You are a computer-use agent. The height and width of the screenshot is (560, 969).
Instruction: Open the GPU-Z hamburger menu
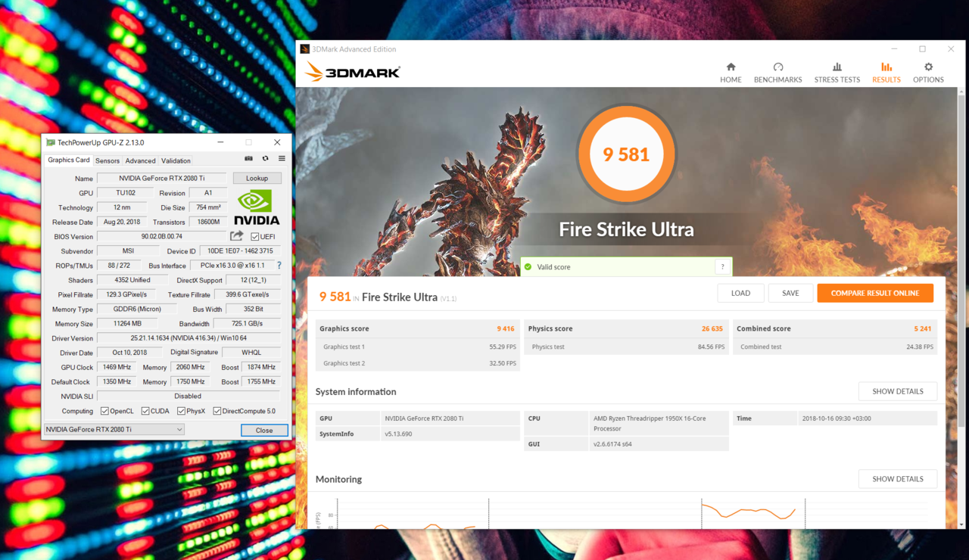coord(282,159)
